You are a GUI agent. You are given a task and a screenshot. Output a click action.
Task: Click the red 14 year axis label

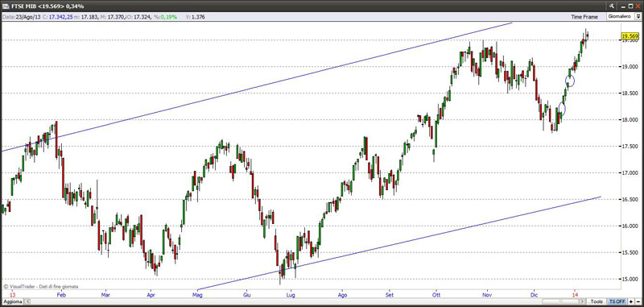(x=575, y=295)
